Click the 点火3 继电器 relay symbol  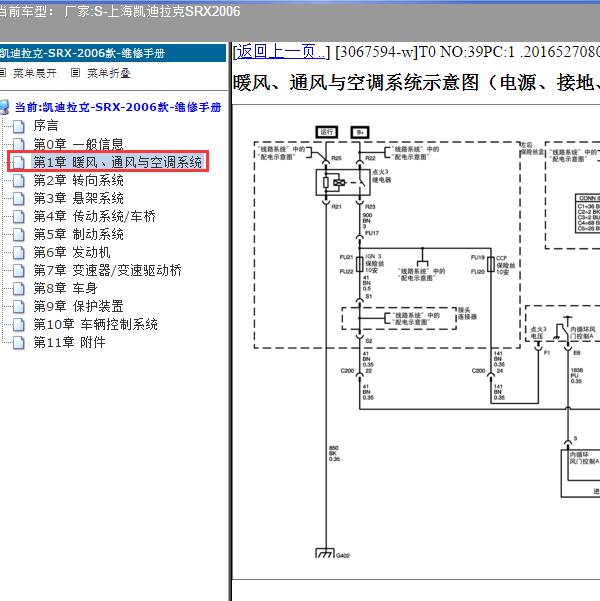343,183
